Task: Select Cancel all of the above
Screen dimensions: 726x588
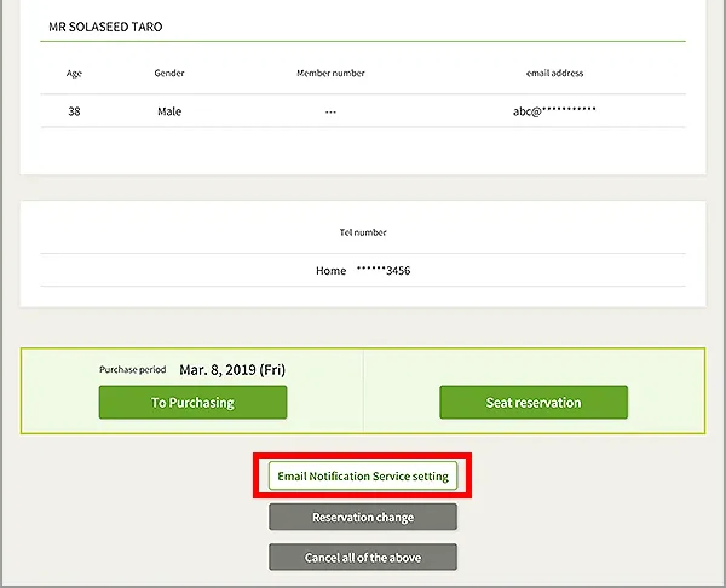Action: click(362, 557)
